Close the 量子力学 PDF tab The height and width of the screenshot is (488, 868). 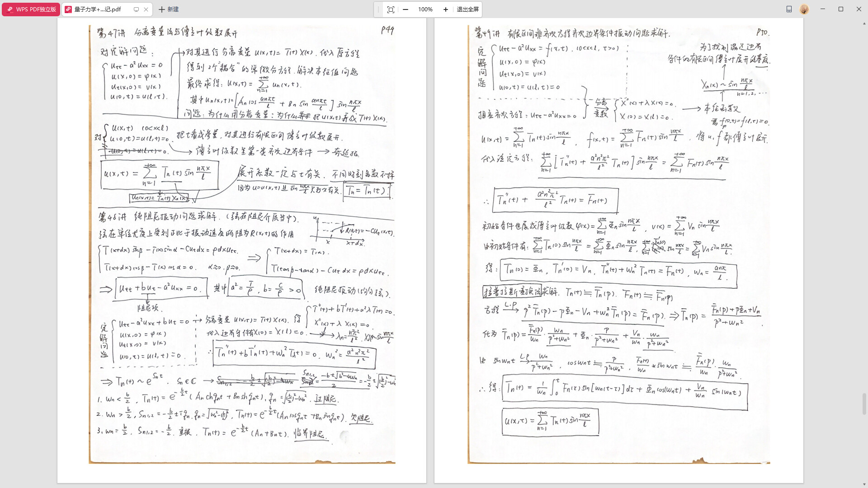pyautogui.click(x=146, y=9)
